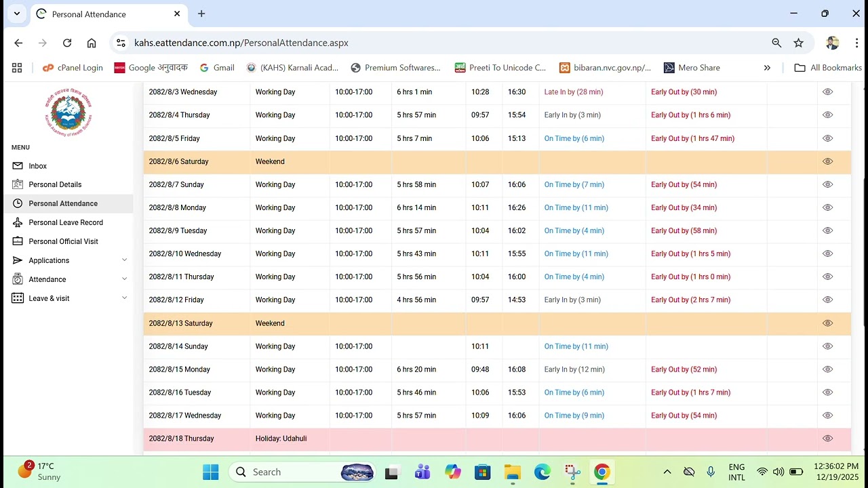View details eye icon for 2082/8/10 Wednesday
The image size is (868, 488).
pyautogui.click(x=827, y=253)
